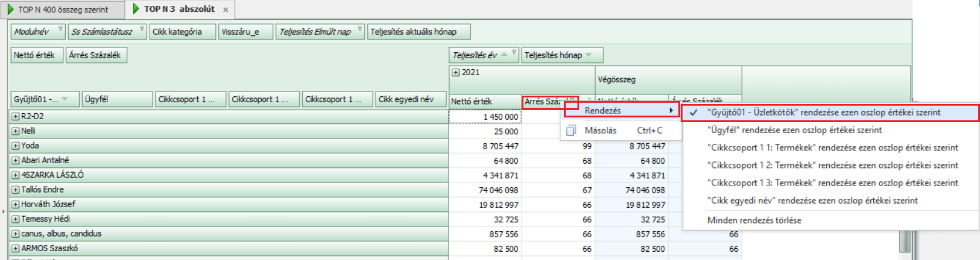Click Minden rendezés törlése to clear sorting
Viewport: 980px width, 260px height.
click(x=754, y=220)
